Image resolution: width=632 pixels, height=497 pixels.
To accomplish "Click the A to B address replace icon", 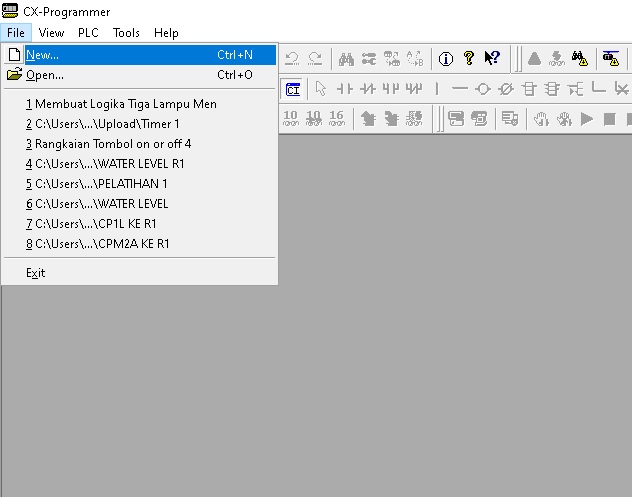I will (x=415, y=59).
